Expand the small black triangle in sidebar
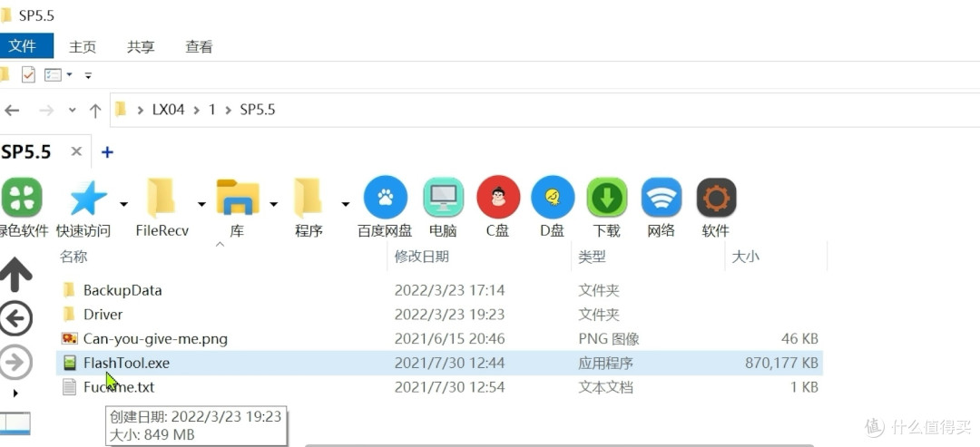 coord(15,394)
